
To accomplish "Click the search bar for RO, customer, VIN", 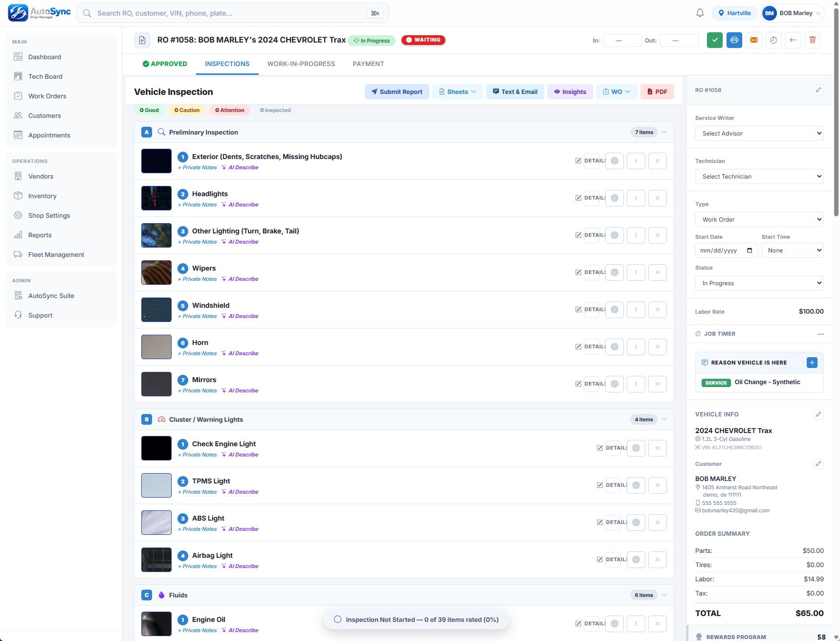I will 233,13.
